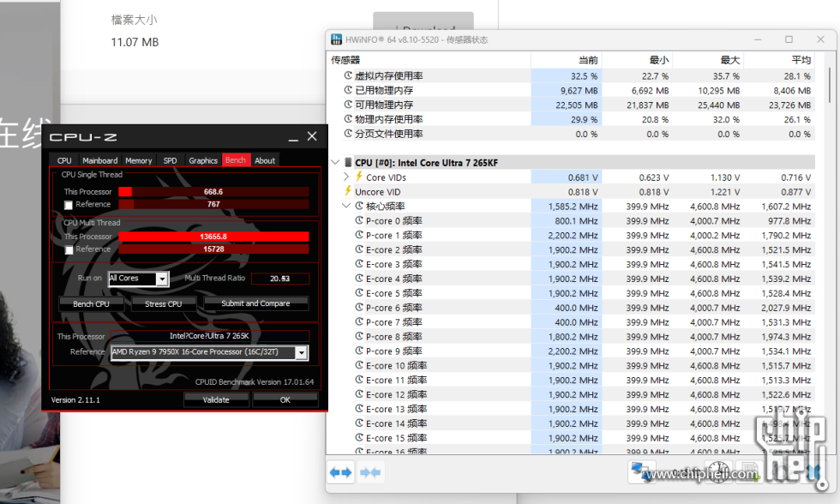Open the Run on All Cores dropdown
Viewport: 840px width, 504px height.
tap(162, 279)
